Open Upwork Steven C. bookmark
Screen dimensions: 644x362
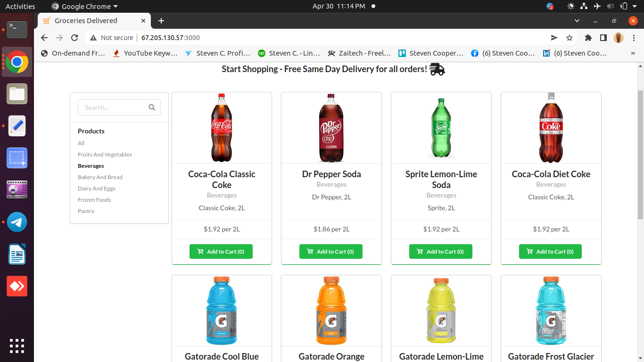(289, 53)
